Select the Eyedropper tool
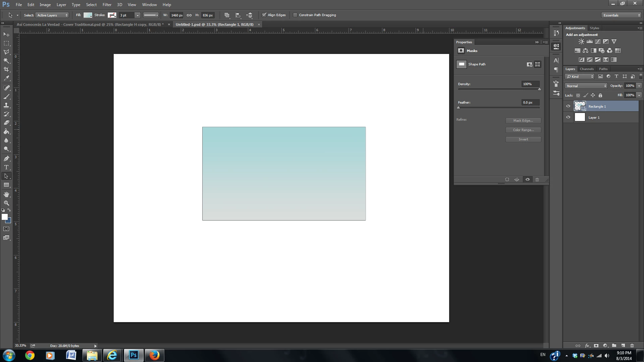This screenshot has width=644, height=362. coord(6,78)
